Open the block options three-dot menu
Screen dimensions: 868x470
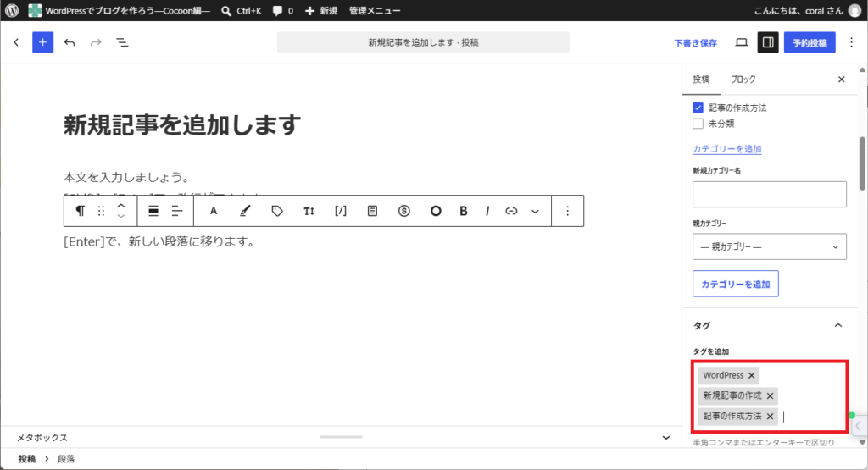(567, 211)
